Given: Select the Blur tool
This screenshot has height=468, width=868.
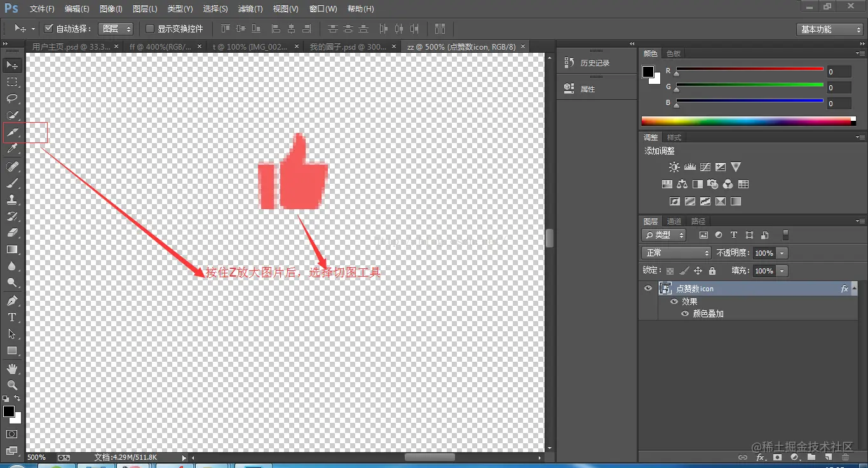Looking at the screenshot, I should (x=12, y=266).
